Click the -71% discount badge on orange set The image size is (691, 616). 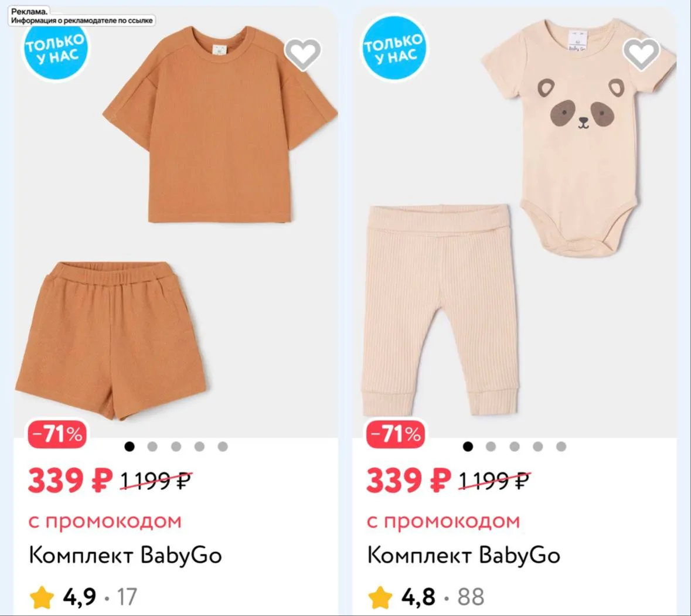(x=57, y=434)
